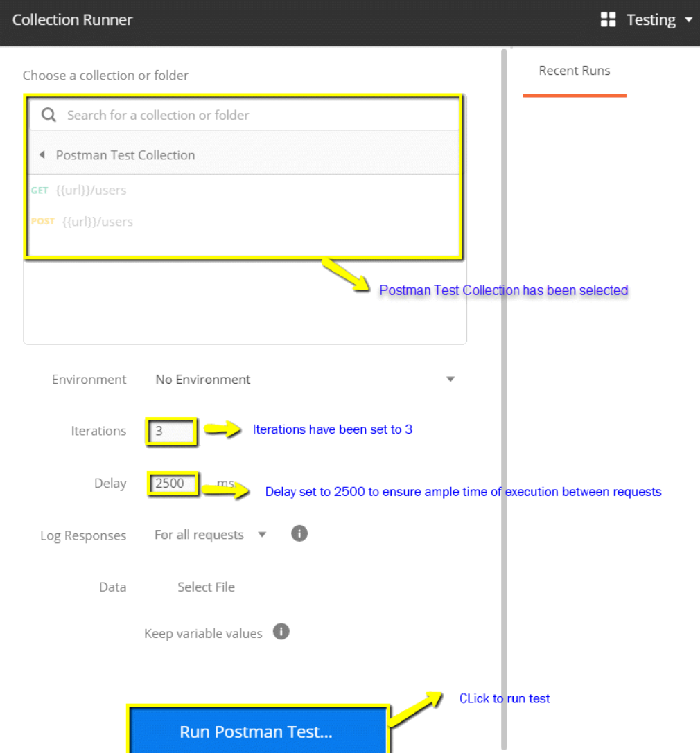Click Run Postman Test button

coord(258,731)
